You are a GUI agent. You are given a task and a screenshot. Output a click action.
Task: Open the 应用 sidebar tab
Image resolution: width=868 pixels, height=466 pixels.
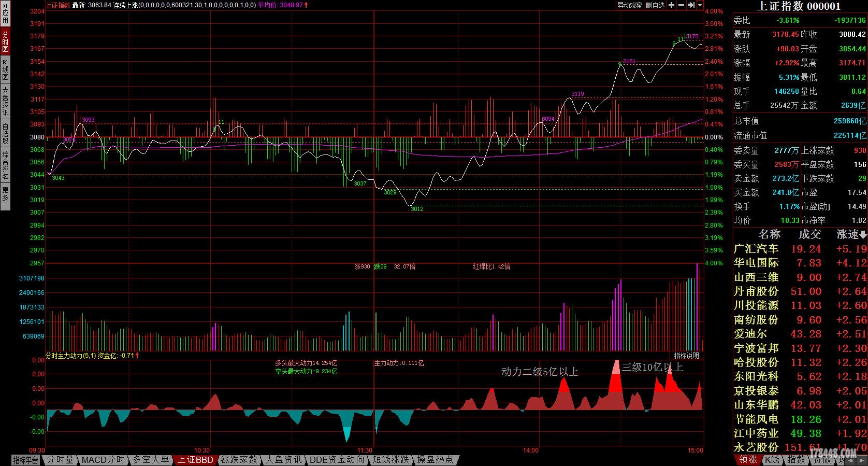pos(5,14)
